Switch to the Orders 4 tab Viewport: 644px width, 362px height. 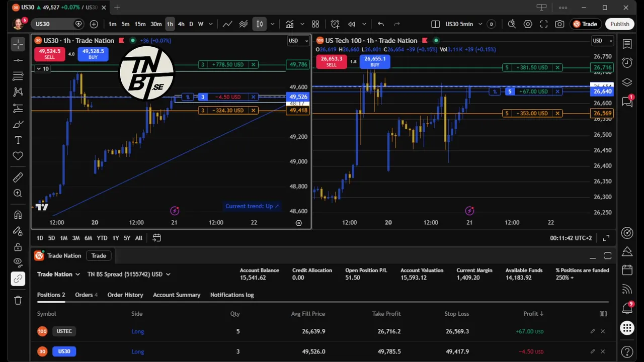click(86, 295)
